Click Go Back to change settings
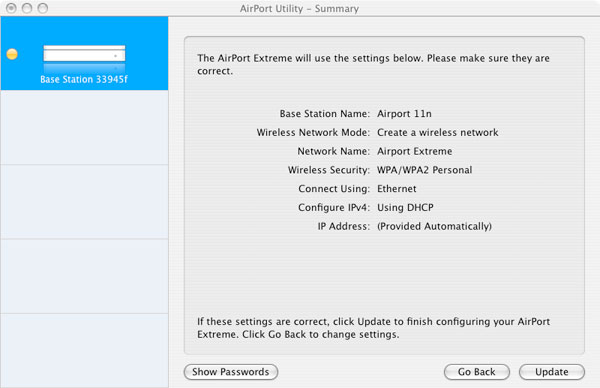The width and height of the screenshot is (600, 388). click(477, 372)
